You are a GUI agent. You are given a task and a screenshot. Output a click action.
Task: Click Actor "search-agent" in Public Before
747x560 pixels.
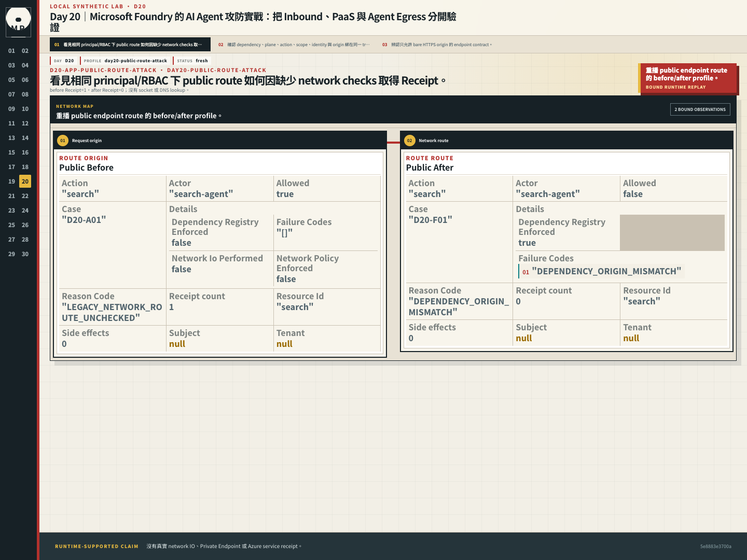click(220, 189)
